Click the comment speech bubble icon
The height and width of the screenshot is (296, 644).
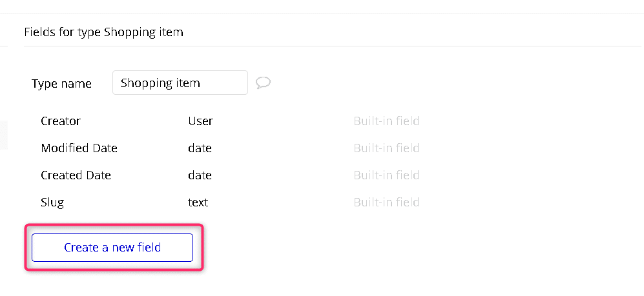coord(263,83)
